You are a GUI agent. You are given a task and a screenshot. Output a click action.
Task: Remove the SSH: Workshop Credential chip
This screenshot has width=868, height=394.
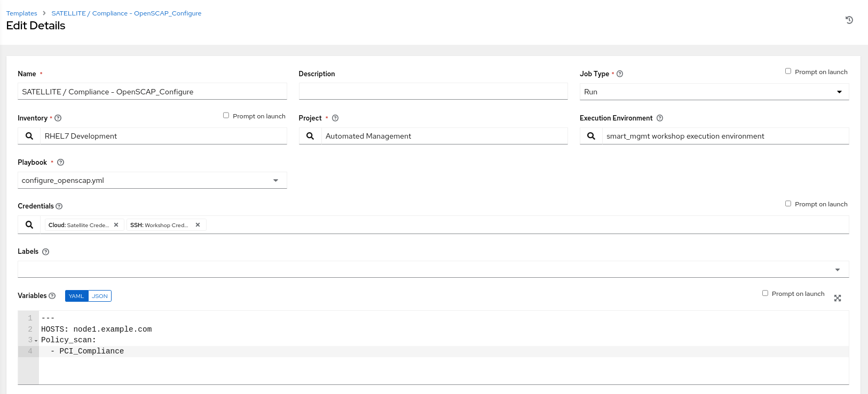pyautogui.click(x=198, y=225)
